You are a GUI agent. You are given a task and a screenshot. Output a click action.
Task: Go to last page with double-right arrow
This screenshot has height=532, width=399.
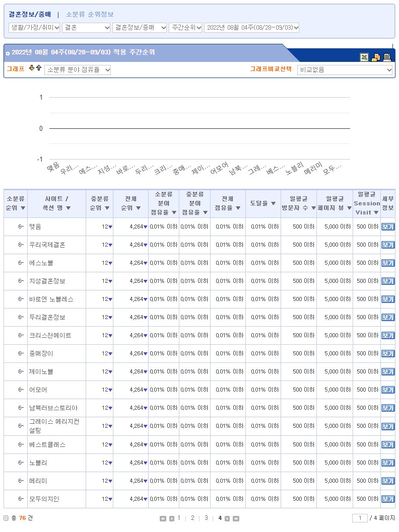(236, 518)
